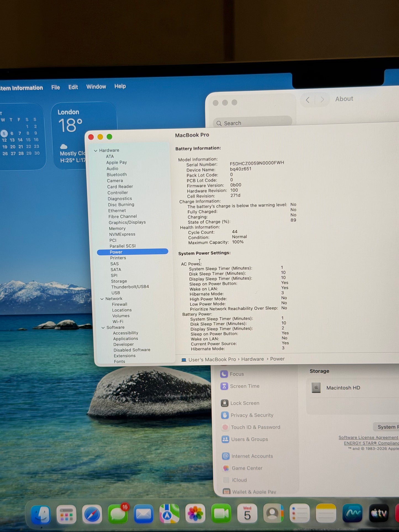Image resolution: width=399 pixels, height=532 pixels.
Task: Launch Maps from the Dock
Action: pos(169,514)
